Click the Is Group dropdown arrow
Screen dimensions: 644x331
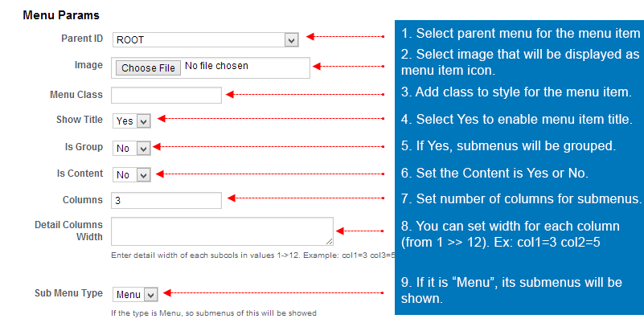tap(143, 149)
